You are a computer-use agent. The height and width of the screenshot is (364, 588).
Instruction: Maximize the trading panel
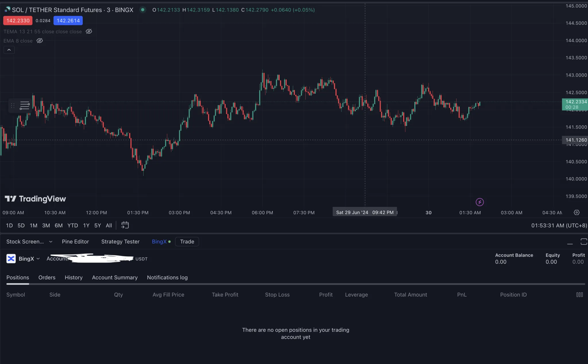click(x=583, y=242)
